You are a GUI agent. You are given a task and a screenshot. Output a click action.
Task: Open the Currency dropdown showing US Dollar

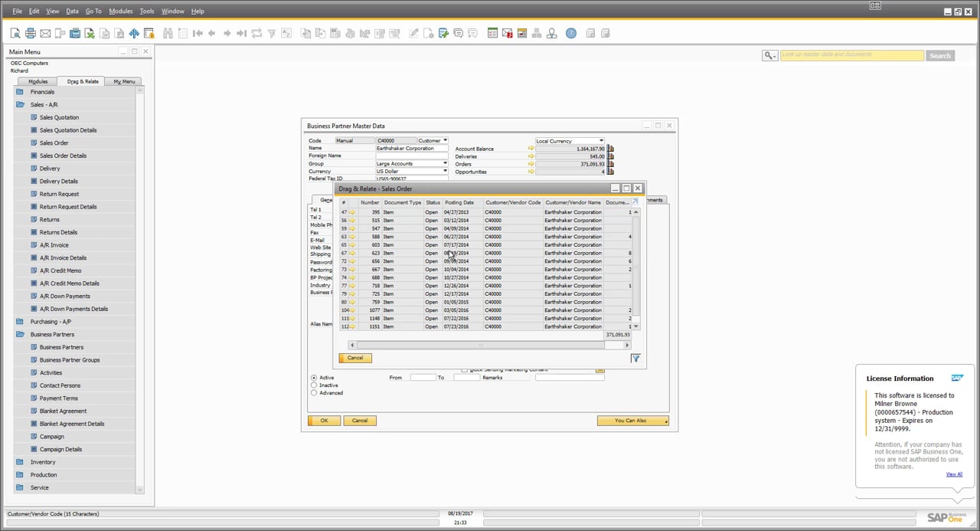445,171
